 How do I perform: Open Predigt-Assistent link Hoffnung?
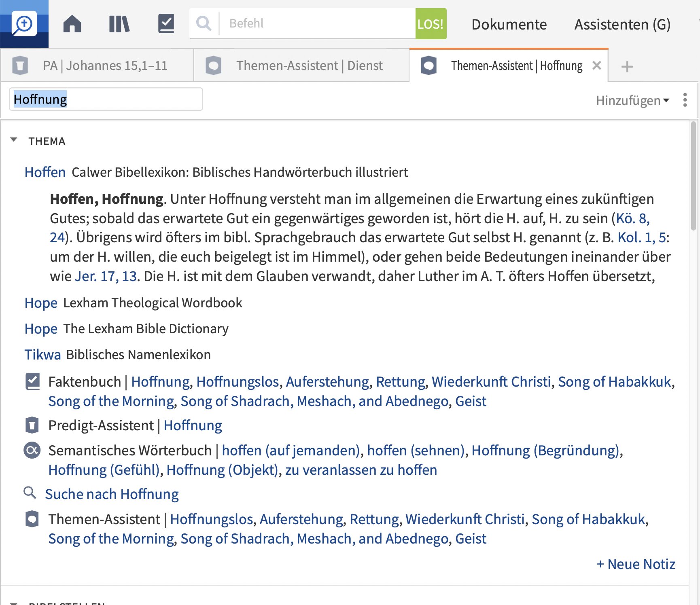coord(193,425)
